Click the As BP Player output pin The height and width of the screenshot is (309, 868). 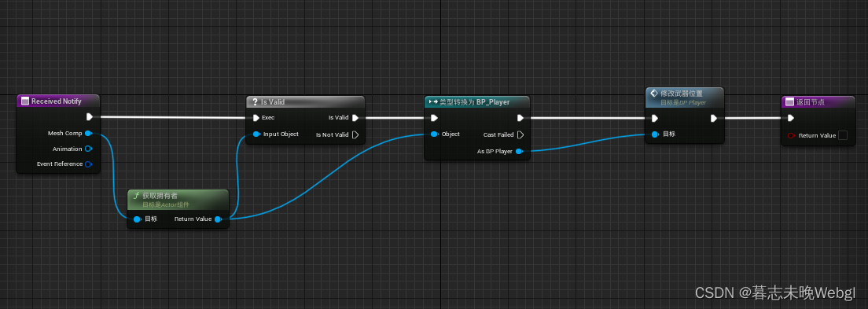[x=519, y=151]
